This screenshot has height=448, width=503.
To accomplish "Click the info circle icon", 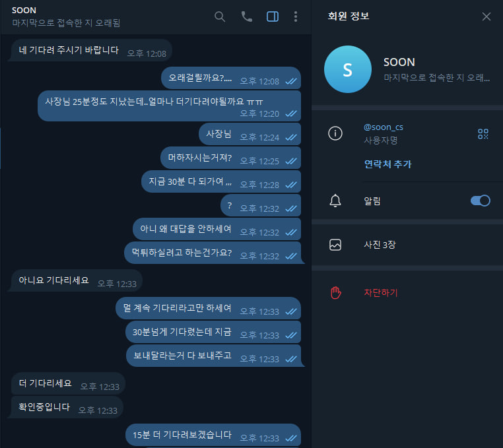I will click(335, 133).
